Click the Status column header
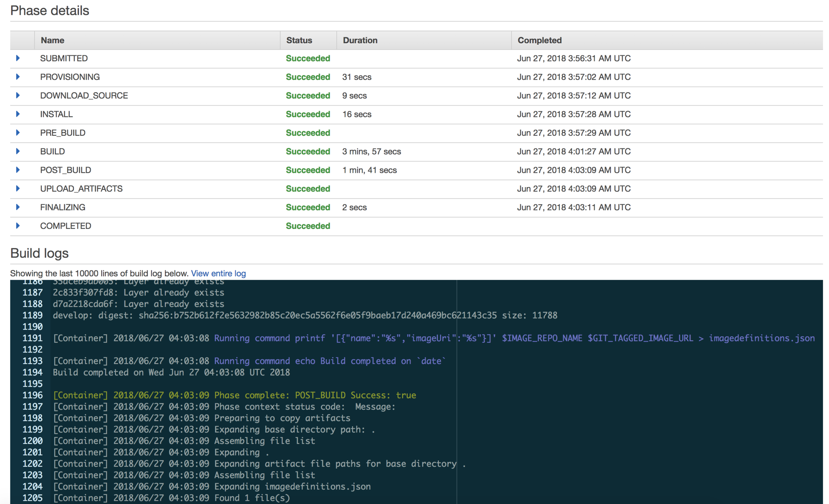829x504 pixels. [x=299, y=40]
